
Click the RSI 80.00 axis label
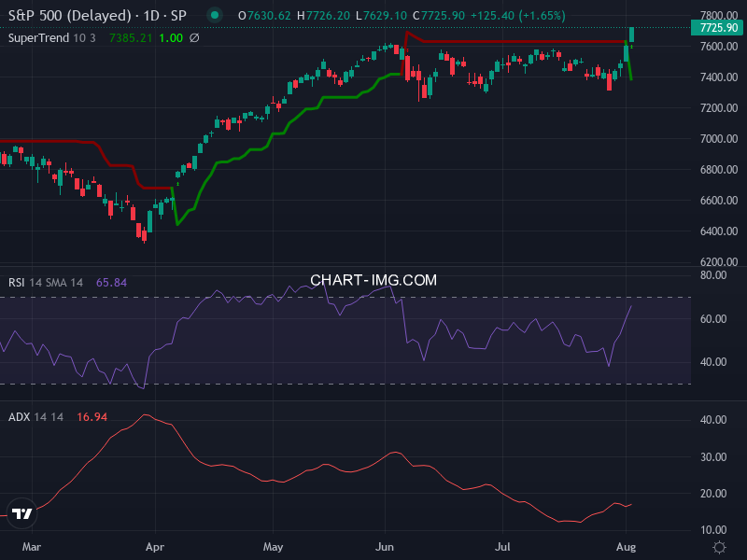(713, 275)
